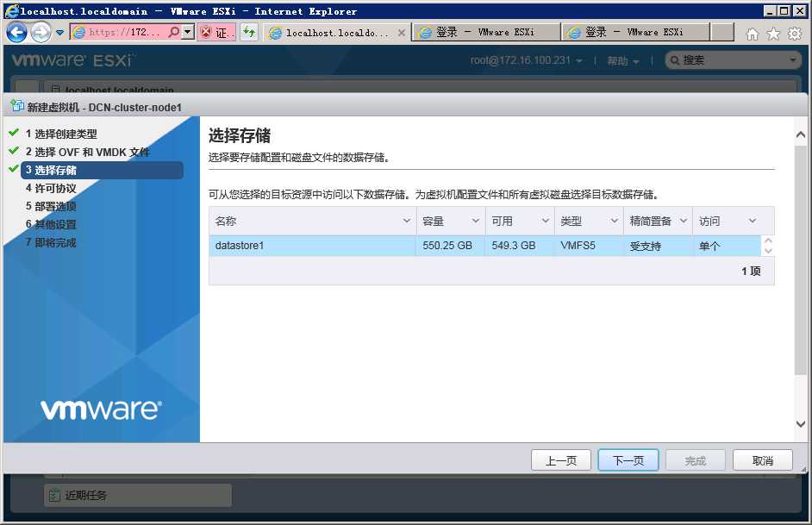Open the recent pages dropdown arrow
The height and width of the screenshot is (525, 812).
click(60, 33)
